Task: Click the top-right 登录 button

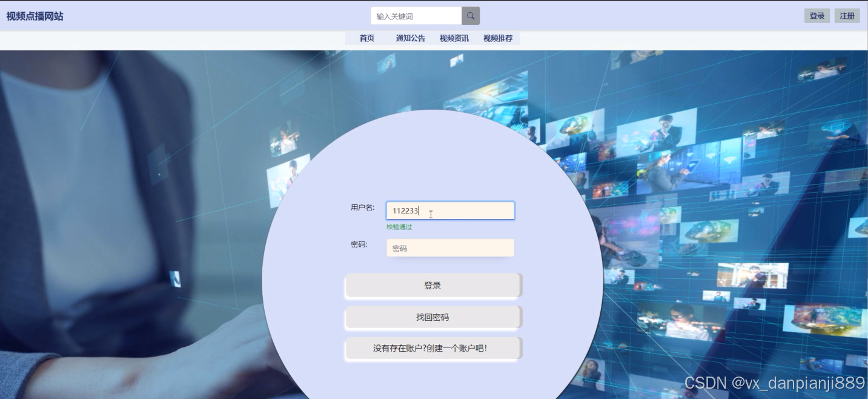Action: pos(817,16)
